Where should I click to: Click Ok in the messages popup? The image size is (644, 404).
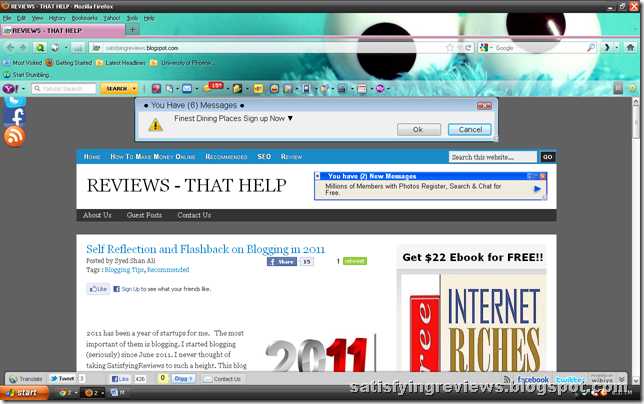point(419,130)
